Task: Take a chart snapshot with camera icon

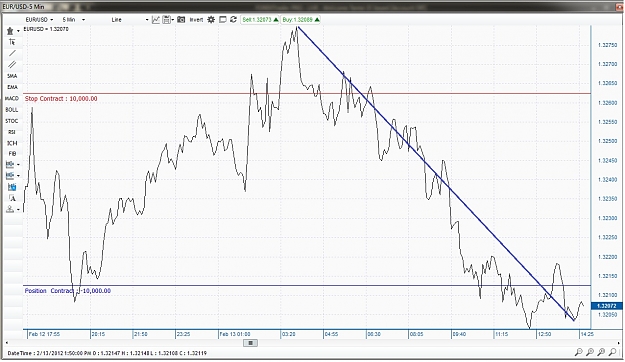Action: point(181,20)
